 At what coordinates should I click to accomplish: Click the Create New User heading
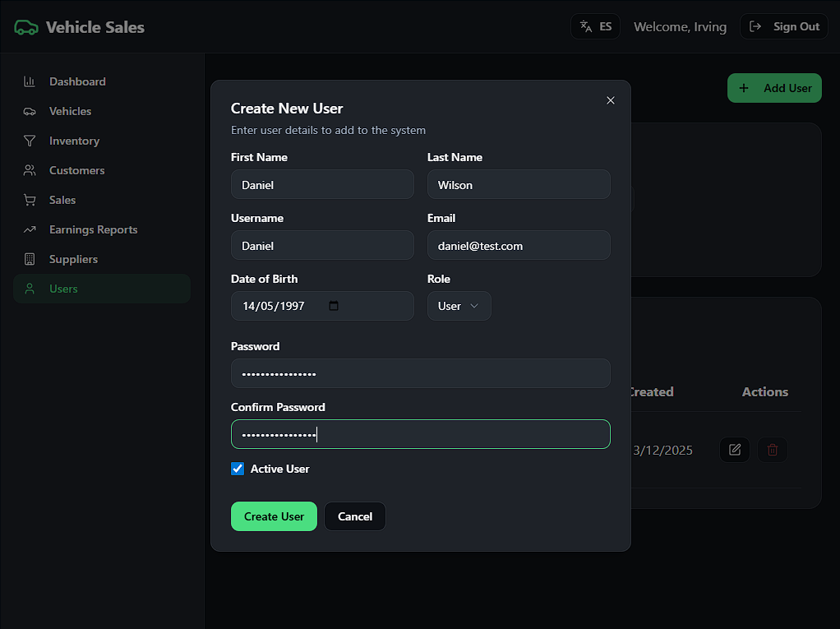[x=287, y=109]
